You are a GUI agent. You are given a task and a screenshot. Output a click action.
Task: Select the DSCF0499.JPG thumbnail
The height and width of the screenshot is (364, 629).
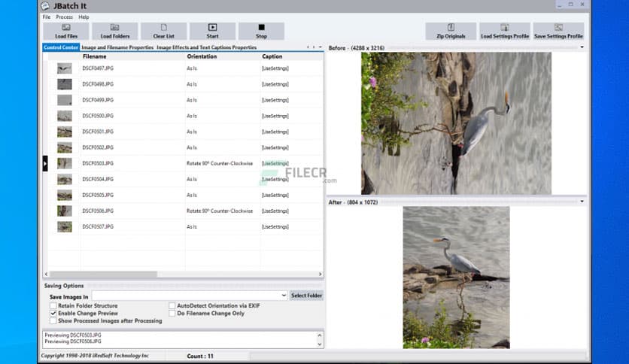[65, 100]
